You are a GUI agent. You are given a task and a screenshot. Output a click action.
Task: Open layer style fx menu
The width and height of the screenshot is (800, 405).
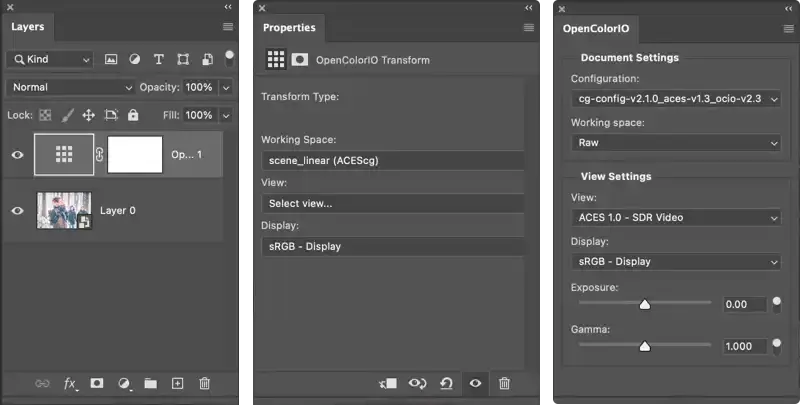tap(70, 384)
